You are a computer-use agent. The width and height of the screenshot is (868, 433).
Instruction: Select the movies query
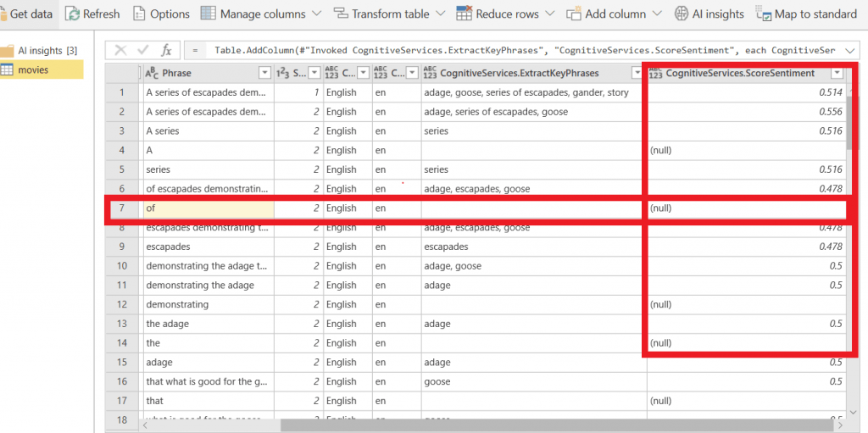(x=42, y=69)
